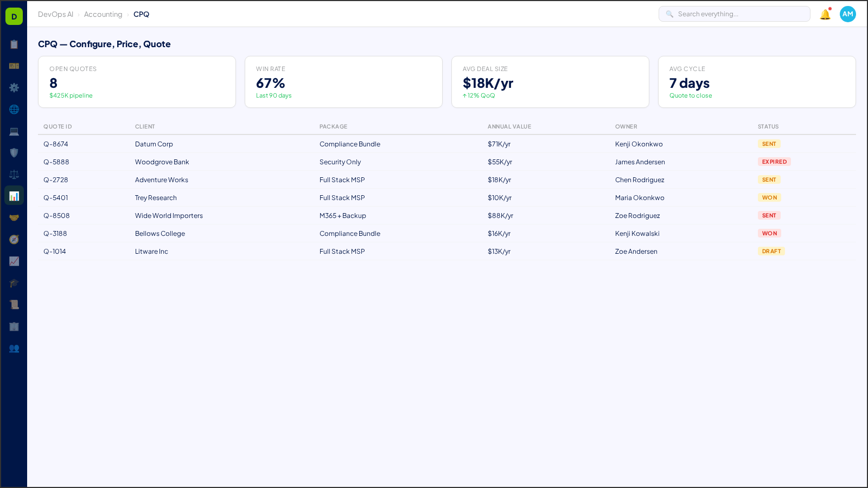Image resolution: width=868 pixels, height=488 pixels.
Task: Select the laptop icon in the sidebar
Action: [14, 131]
